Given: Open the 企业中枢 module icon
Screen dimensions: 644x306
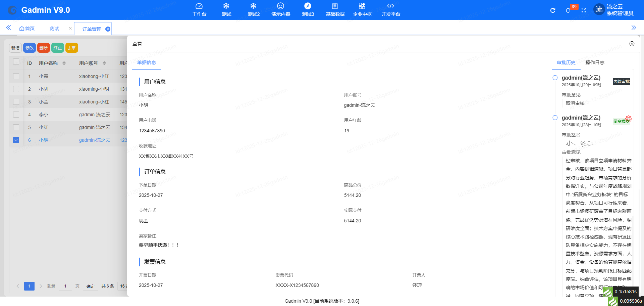Looking at the screenshot, I should click(362, 9).
